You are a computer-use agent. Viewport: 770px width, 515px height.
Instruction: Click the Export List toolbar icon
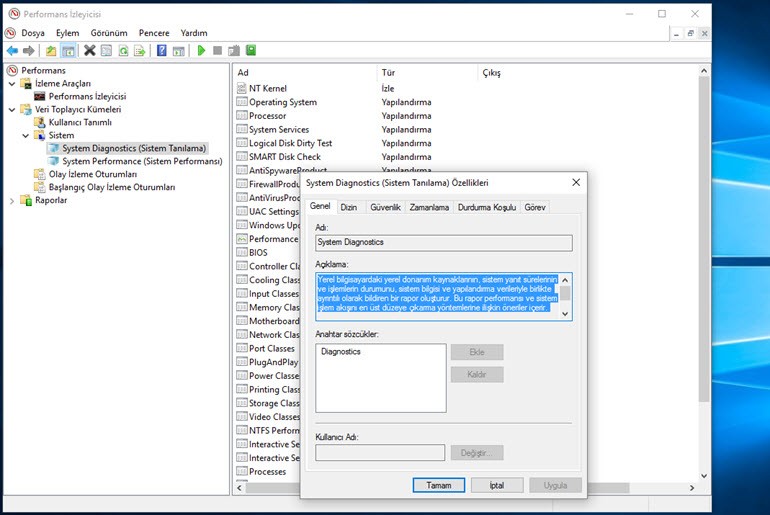pyautogui.click(x=141, y=50)
